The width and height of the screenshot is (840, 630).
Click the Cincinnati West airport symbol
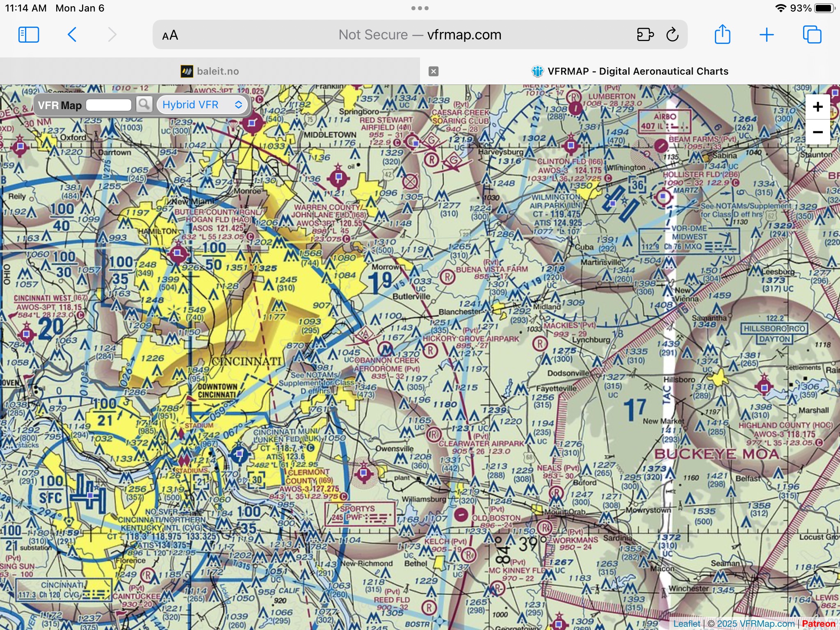pyautogui.click(x=27, y=334)
